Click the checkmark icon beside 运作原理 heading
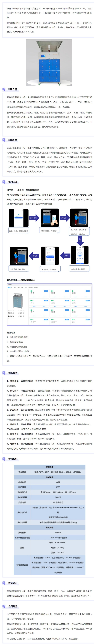Viewport: 94px width, 644px height. [x=4, y=140]
